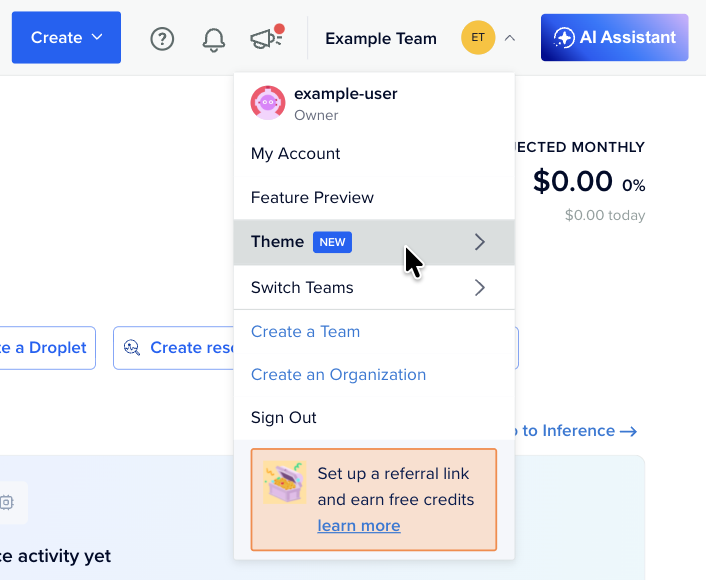Open the Feature Preview menu item
The width and height of the screenshot is (706, 580).
tap(374, 197)
